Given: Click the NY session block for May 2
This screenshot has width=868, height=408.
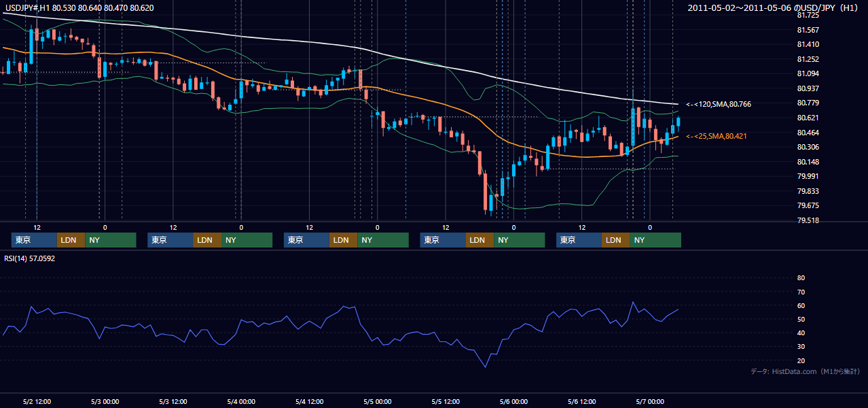Looking at the screenshot, I should pyautogui.click(x=111, y=240).
